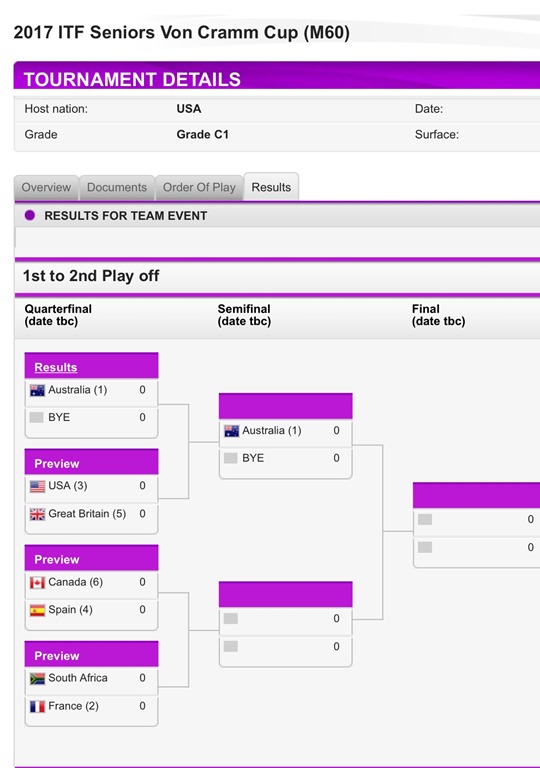The width and height of the screenshot is (540, 768).
Task: Open the Preview link for South Africa vs France
Action: tap(56, 656)
